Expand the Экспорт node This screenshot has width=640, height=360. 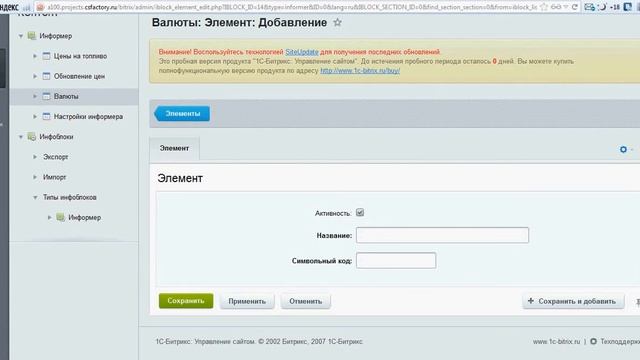(35, 157)
